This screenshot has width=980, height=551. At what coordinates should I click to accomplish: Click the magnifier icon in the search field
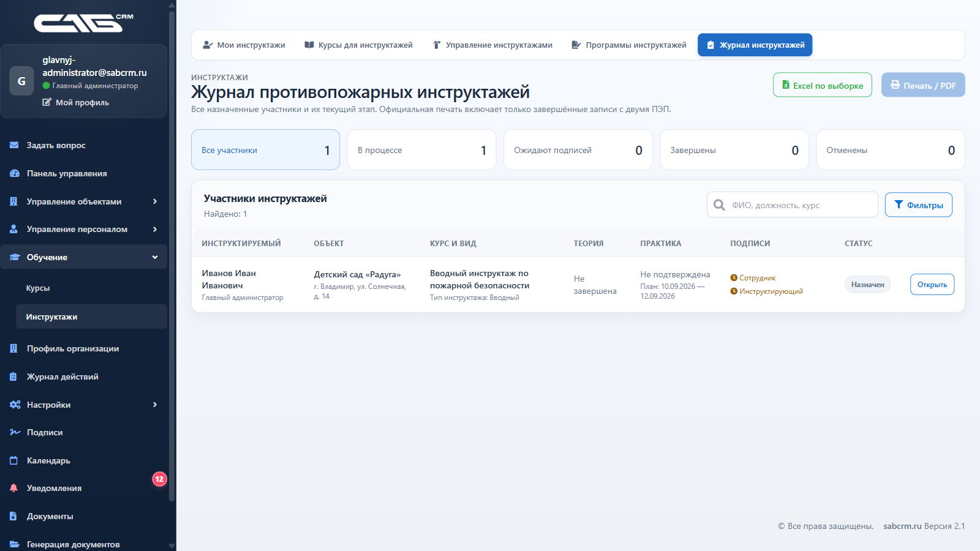click(x=720, y=205)
